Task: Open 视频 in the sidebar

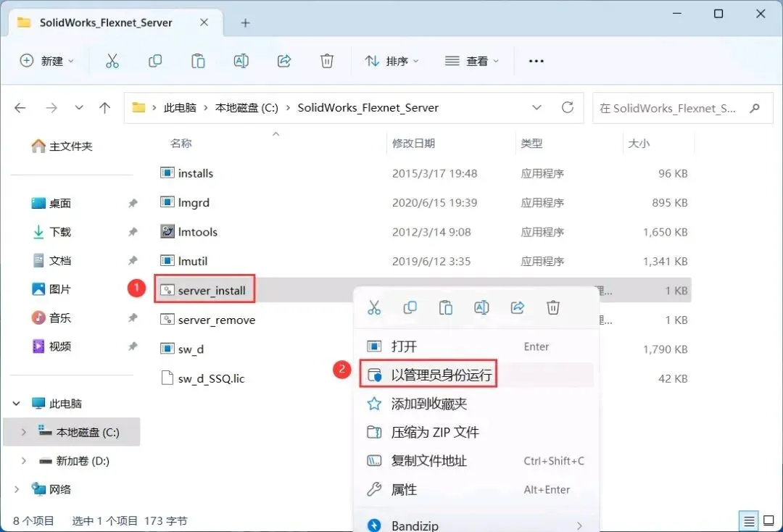Action: tap(51, 346)
